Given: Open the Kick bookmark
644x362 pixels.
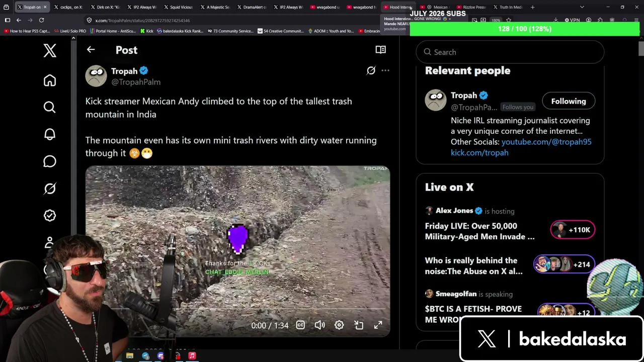Looking at the screenshot, I should pos(146,31).
